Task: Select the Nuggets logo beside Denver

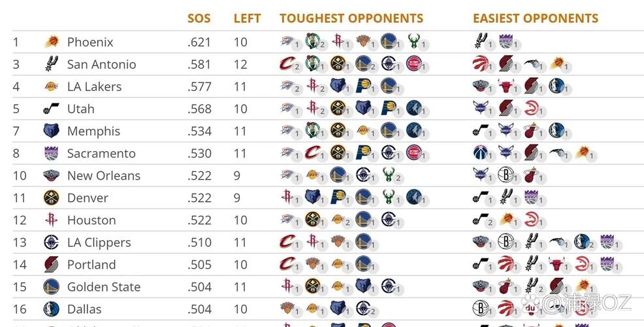Action: (51, 198)
